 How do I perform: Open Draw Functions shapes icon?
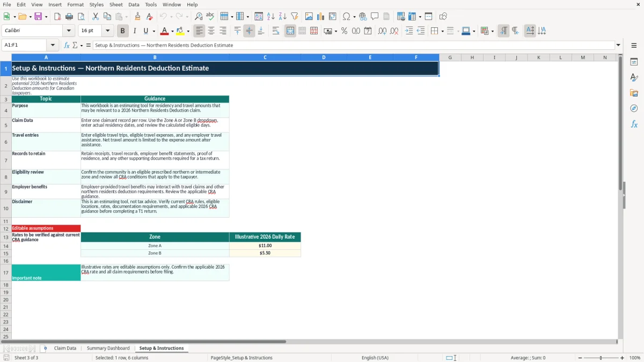[443, 17]
